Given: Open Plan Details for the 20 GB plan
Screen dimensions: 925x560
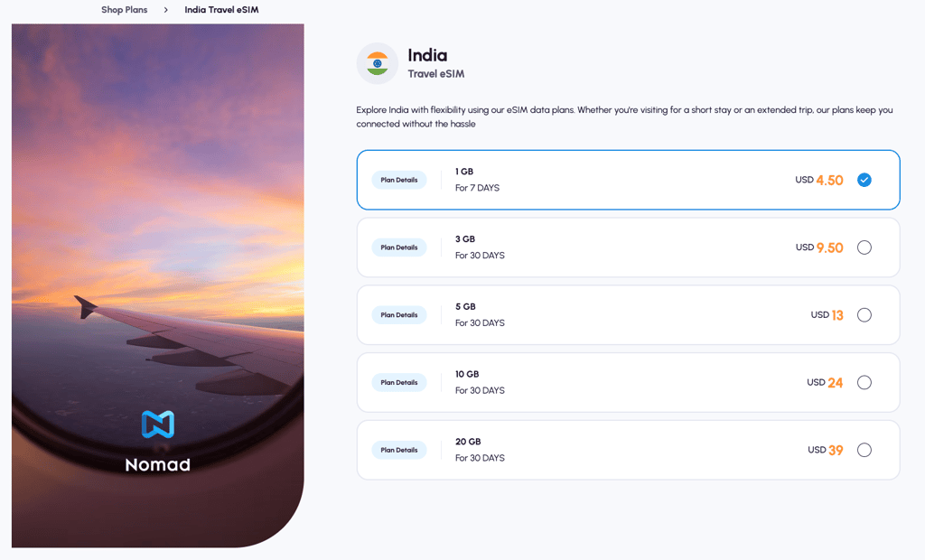Looking at the screenshot, I should tap(398, 450).
